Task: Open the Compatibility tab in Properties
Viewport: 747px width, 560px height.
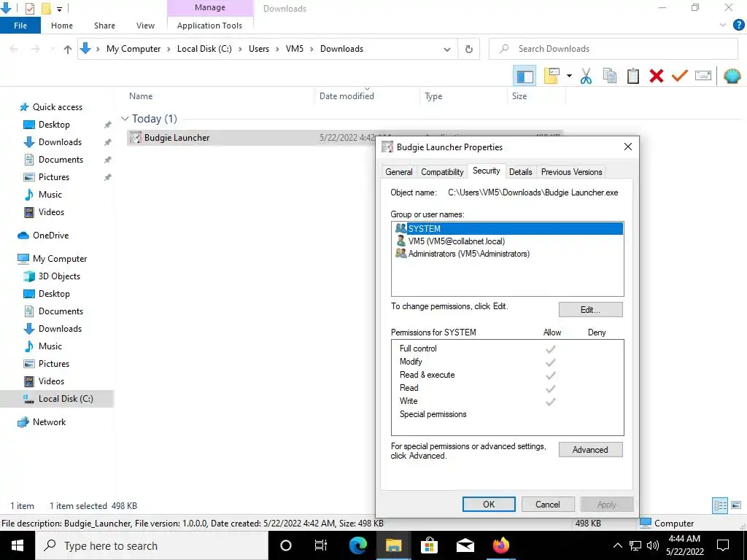Action: tap(442, 172)
